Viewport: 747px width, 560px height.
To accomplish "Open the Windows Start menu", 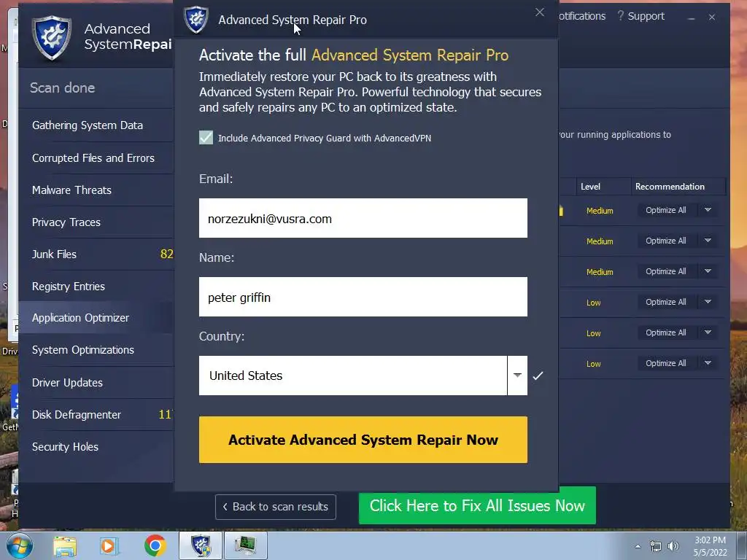I will [x=20, y=545].
